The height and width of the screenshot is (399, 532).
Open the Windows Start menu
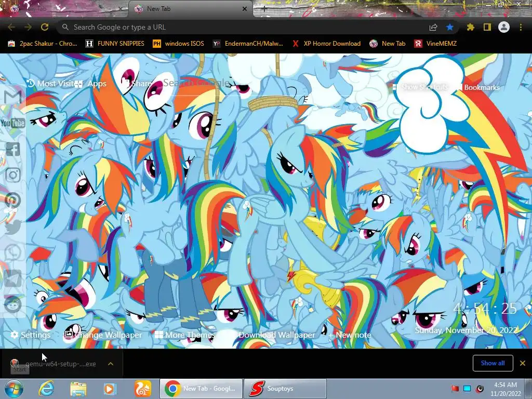click(x=14, y=389)
